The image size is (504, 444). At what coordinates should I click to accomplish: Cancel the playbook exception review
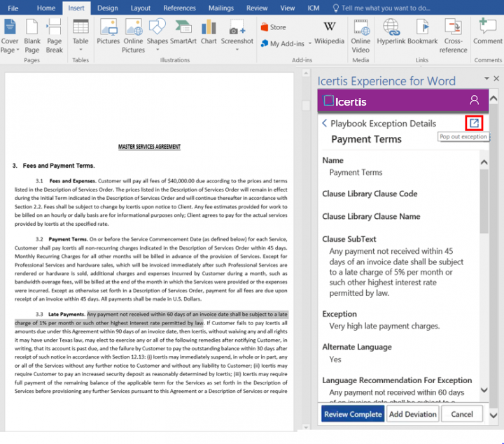[462, 414]
